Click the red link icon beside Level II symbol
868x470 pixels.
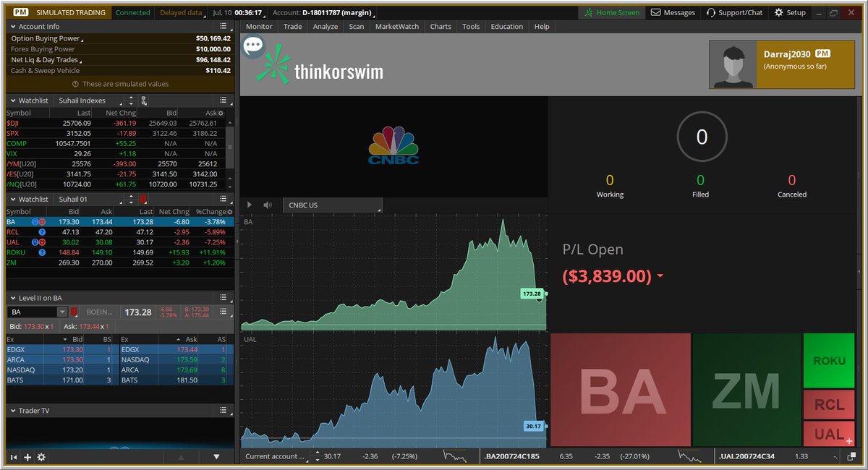[73, 312]
